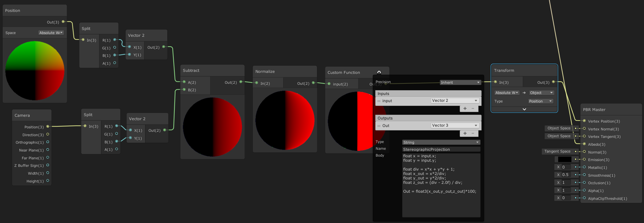Click the Camera Direction(3) output port

[x=48, y=134]
